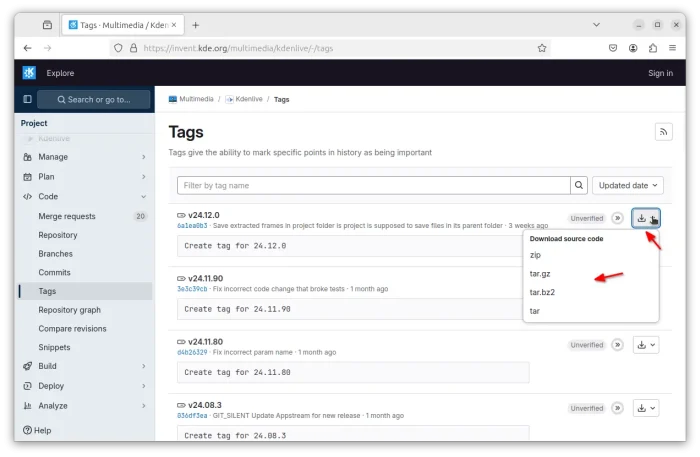Open download dropdown arrow for v24.11.80
Image resolution: width=700 pixels, height=457 pixels.
653,345
